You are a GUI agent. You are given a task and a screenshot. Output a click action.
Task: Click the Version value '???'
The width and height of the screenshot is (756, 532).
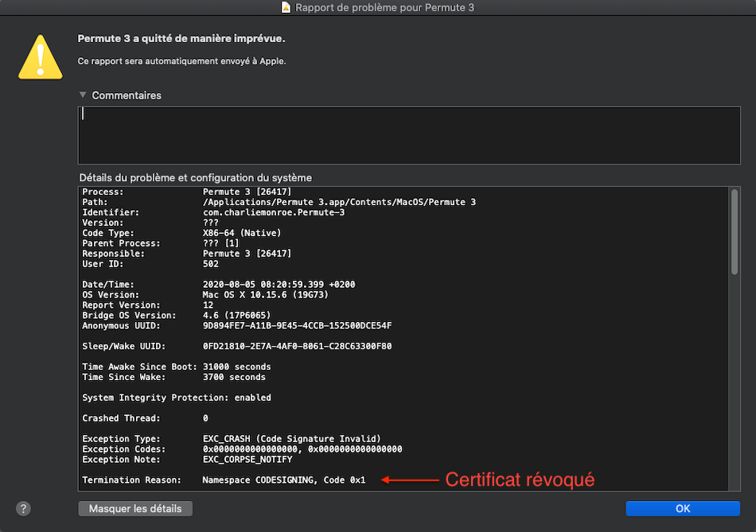coord(211,223)
